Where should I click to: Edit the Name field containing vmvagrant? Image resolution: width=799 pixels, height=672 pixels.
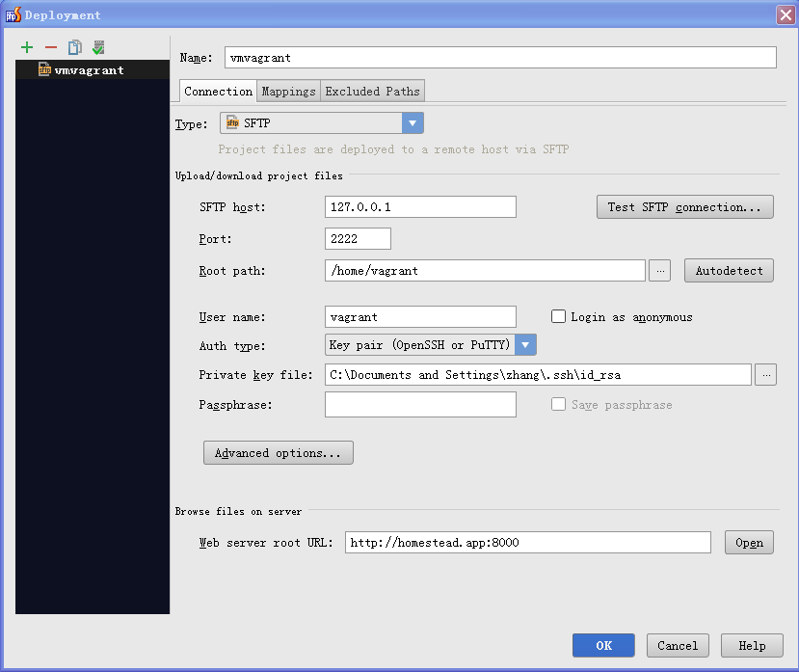pyautogui.click(x=500, y=58)
